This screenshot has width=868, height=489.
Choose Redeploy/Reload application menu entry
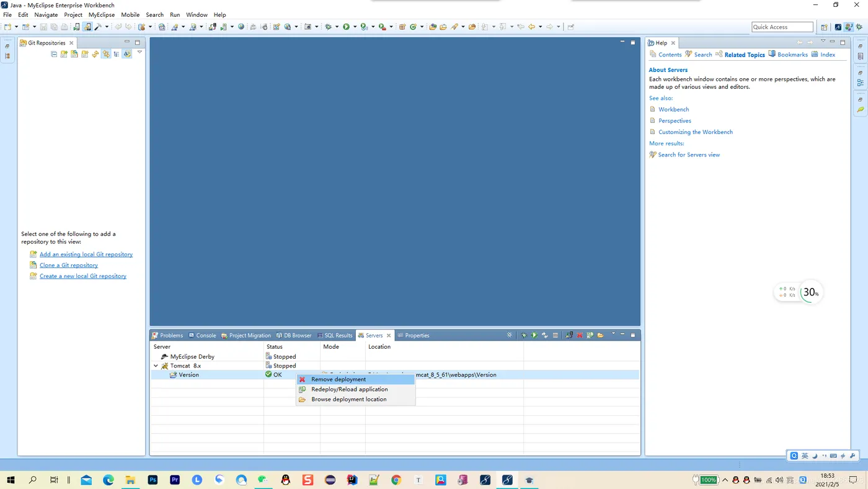click(355, 389)
